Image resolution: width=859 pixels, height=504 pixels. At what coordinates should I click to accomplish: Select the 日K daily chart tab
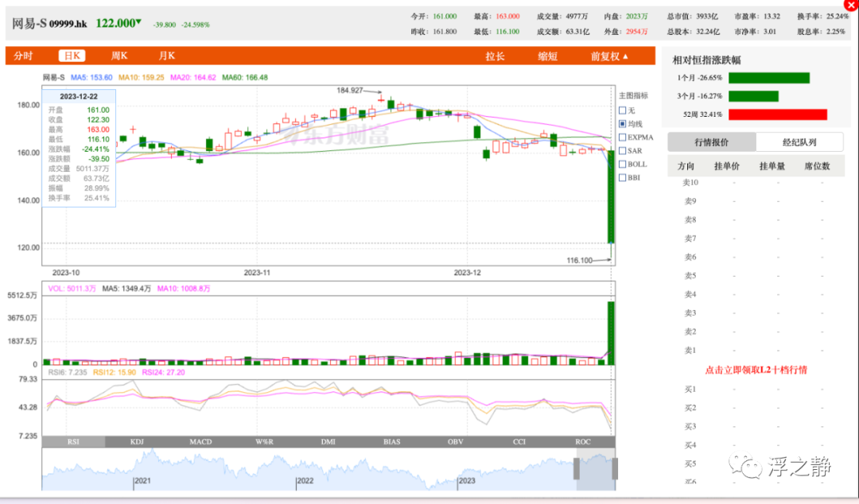72,56
